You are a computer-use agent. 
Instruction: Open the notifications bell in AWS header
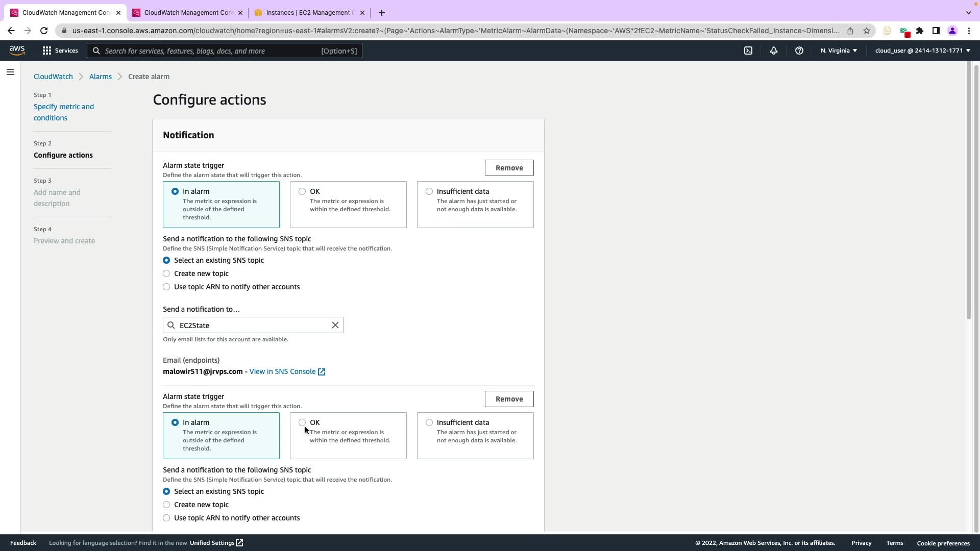coord(774,51)
